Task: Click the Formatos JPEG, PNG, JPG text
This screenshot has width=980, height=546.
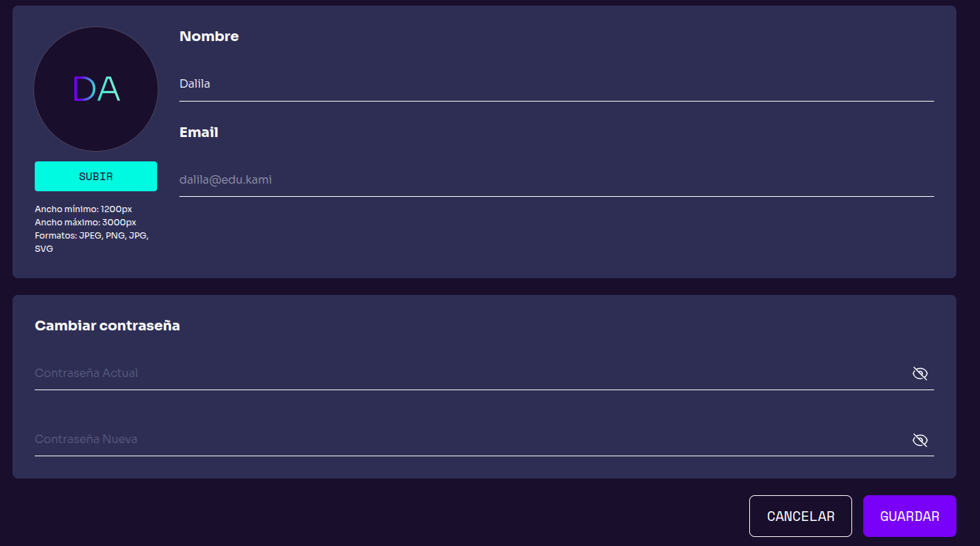Action: (92, 236)
